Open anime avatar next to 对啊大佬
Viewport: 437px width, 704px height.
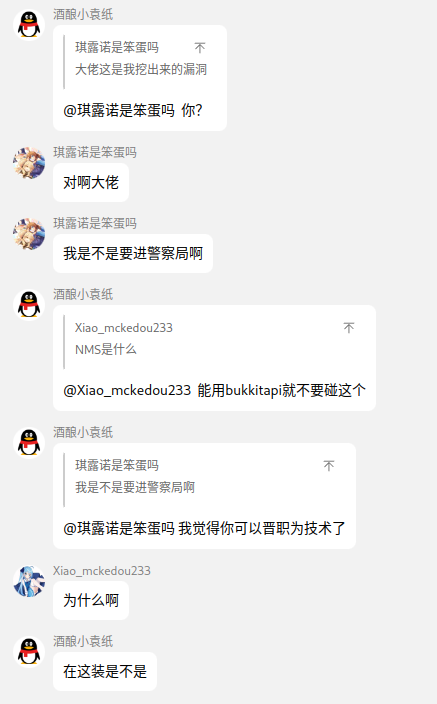pos(29,163)
